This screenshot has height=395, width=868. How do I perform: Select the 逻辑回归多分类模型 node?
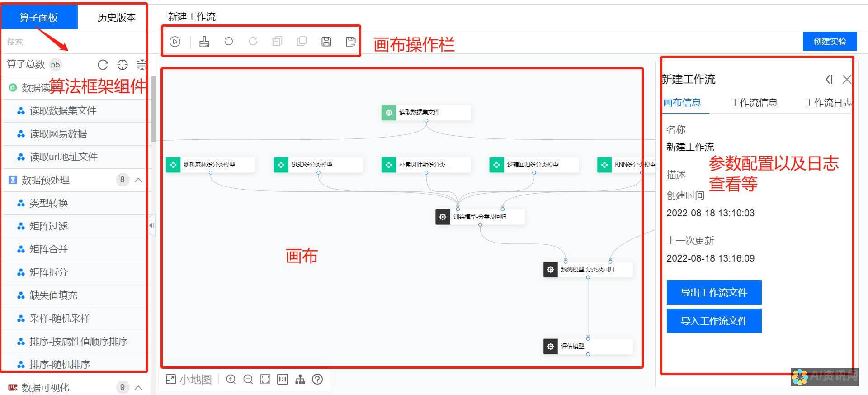(x=534, y=165)
